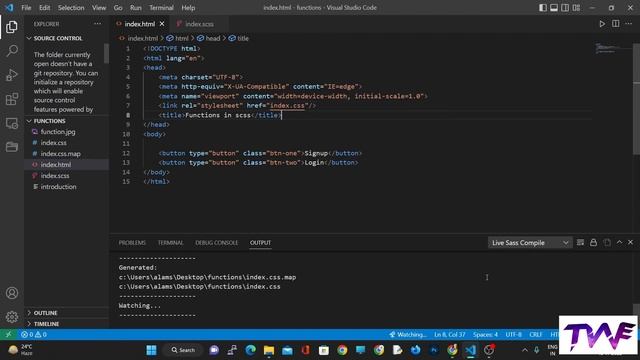Click the remote window status icon

pyautogui.click(x=8, y=334)
